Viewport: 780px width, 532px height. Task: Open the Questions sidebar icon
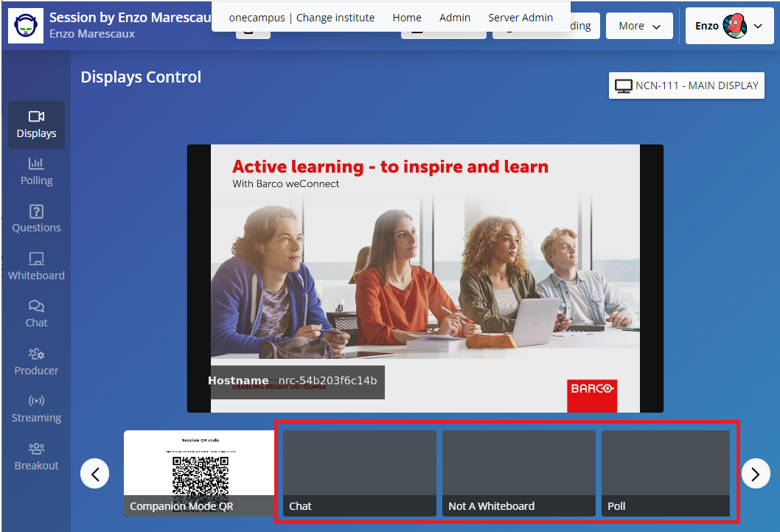[36, 219]
